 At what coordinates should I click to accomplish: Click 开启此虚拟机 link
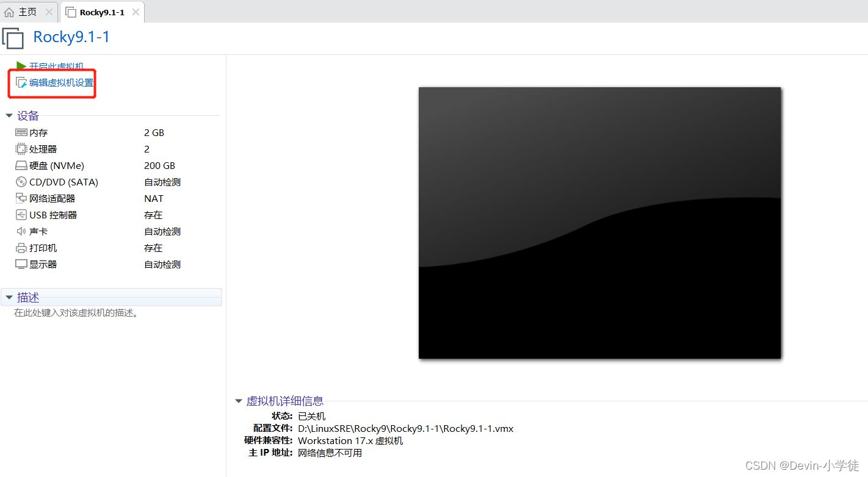pyautogui.click(x=56, y=66)
